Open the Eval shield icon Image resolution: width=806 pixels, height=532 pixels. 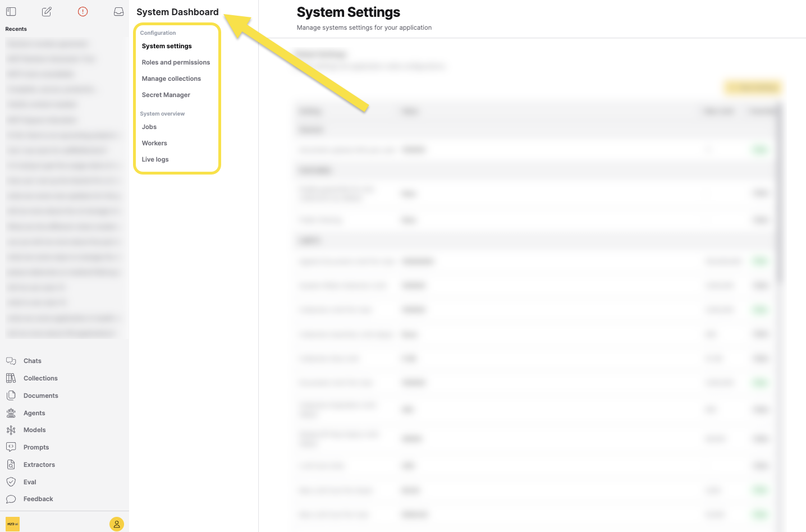[11, 481]
